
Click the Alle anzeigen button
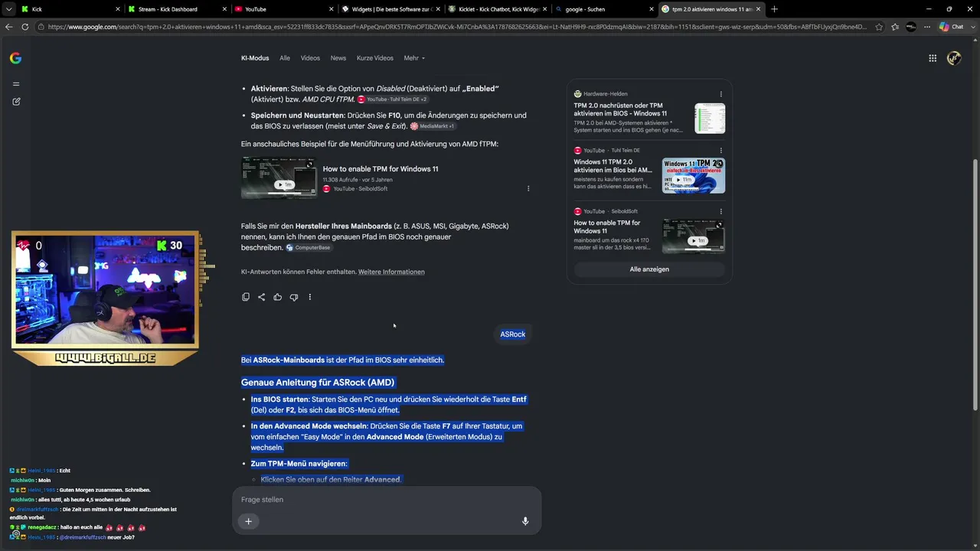coord(649,269)
